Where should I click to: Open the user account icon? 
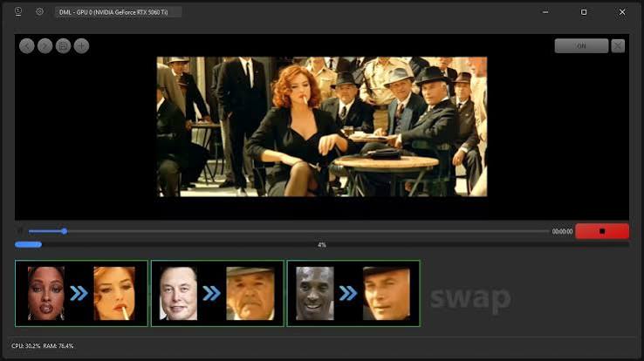click(x=18, y=12)
